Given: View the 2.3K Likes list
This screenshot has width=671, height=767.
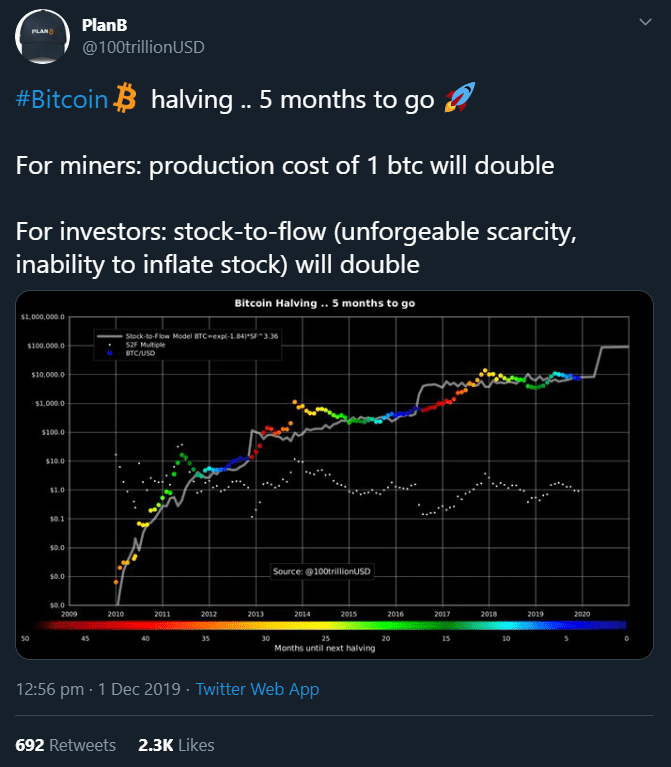Looking at the screenshot, I should tap(174, 745).
